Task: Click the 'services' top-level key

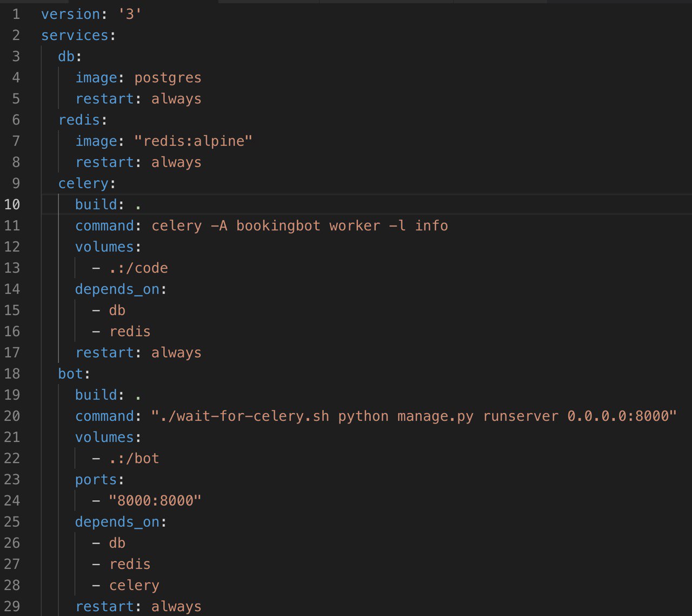Action: pos(75,35)
